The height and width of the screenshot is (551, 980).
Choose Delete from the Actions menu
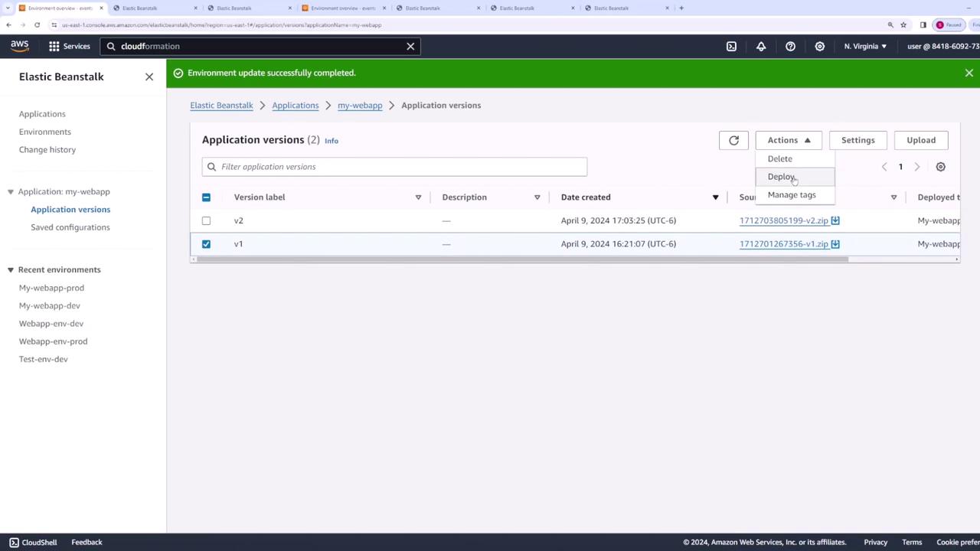(x=795, y=158)
